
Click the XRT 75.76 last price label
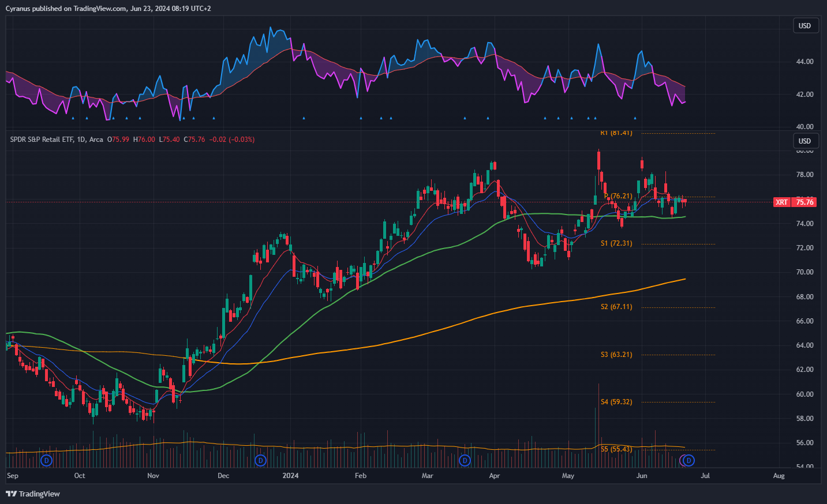795,202
